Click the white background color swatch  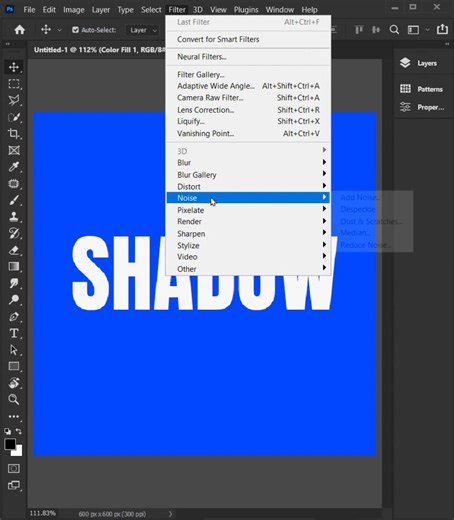tap(18, 452)
